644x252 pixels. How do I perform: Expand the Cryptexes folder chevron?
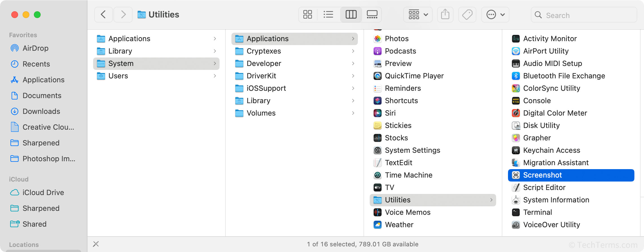(353, 51)
